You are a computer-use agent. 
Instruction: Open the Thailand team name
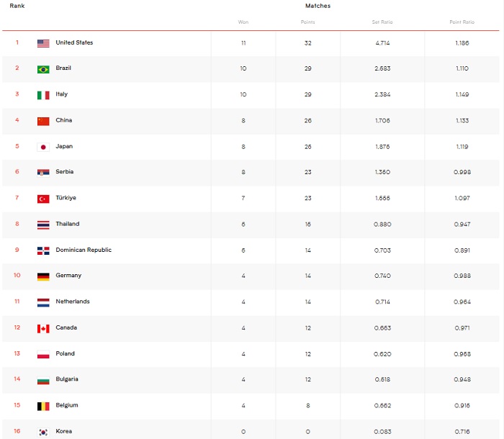tap(67, 224)
